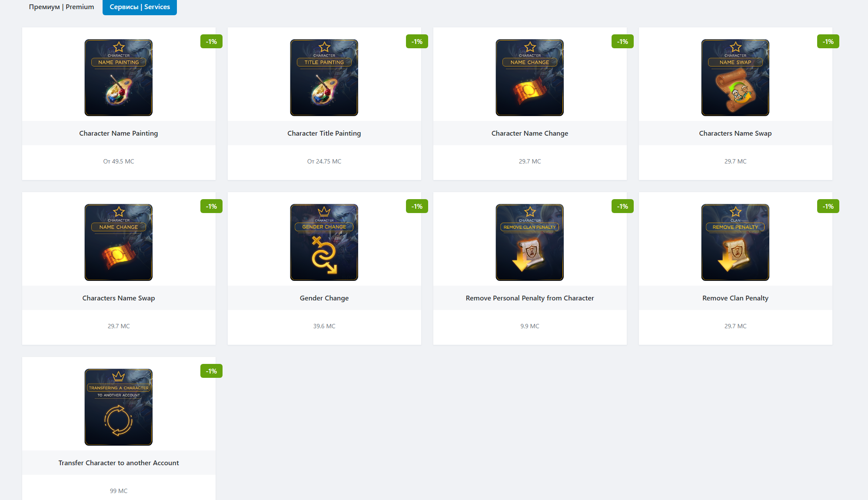
Task: Open Remove Personal Penalty from Character link
Action: [530, 298]
